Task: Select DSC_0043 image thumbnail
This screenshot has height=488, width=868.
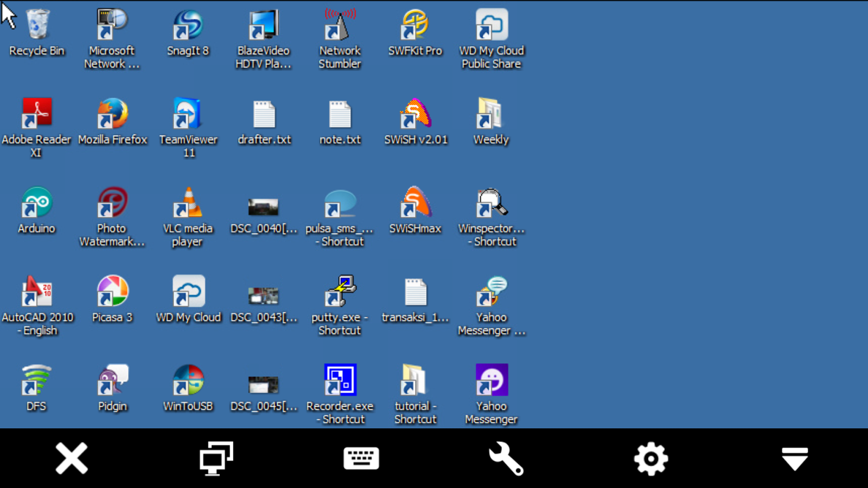Action: coord(264,296)
